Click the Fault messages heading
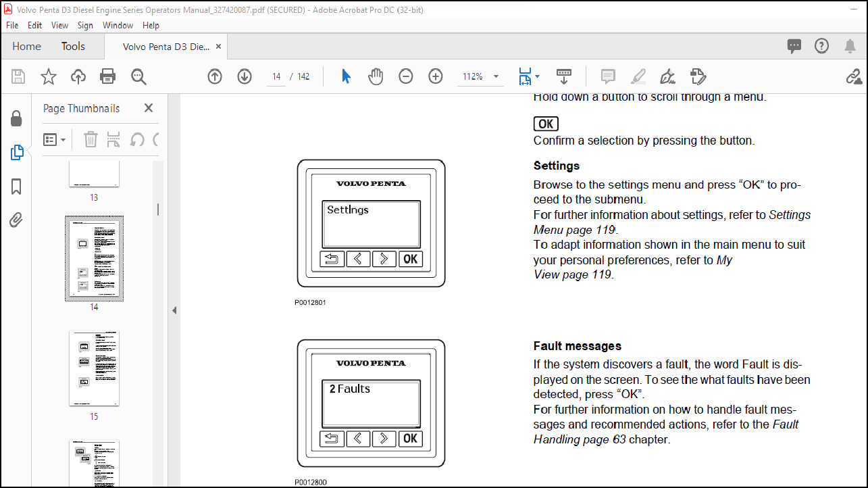Image resolution: width=868 pixels, height=488 pixels. pos(578,346)
